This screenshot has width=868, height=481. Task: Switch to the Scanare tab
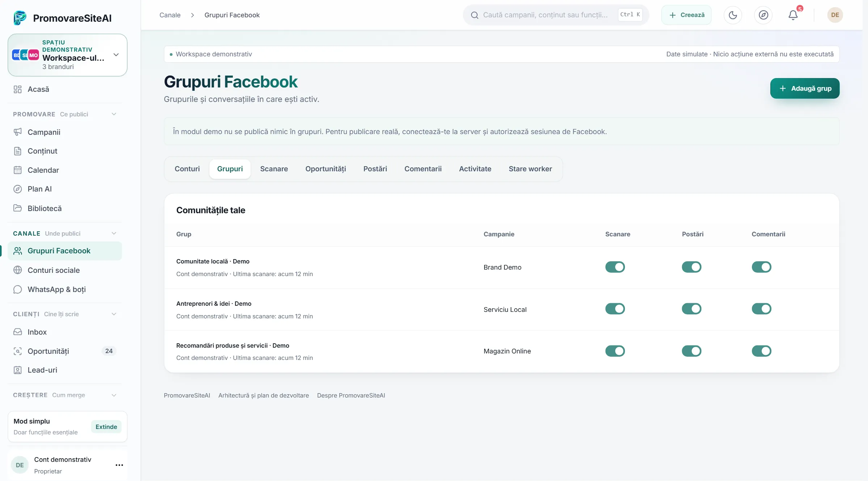click(x=274, y=169)
